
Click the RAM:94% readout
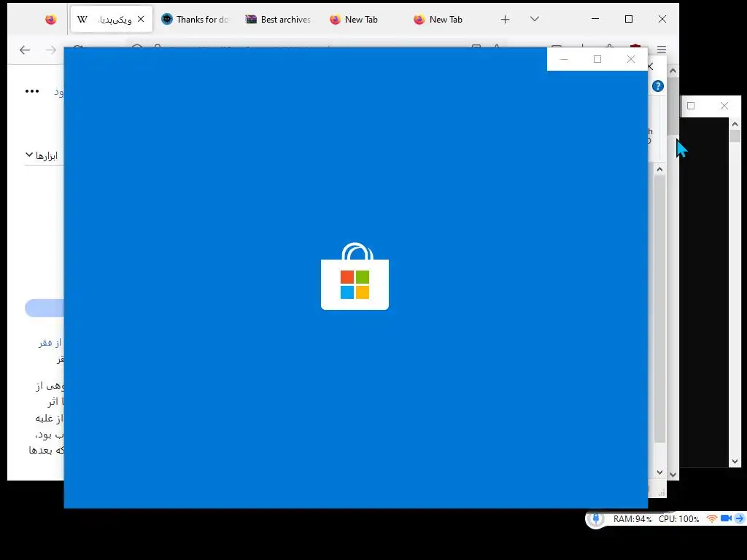[632, 519]
